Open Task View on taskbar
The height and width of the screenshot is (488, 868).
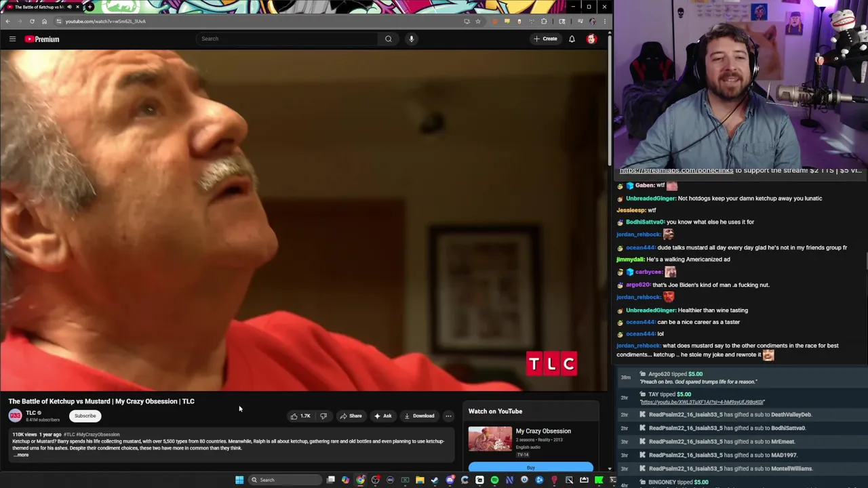coord(331,480)
